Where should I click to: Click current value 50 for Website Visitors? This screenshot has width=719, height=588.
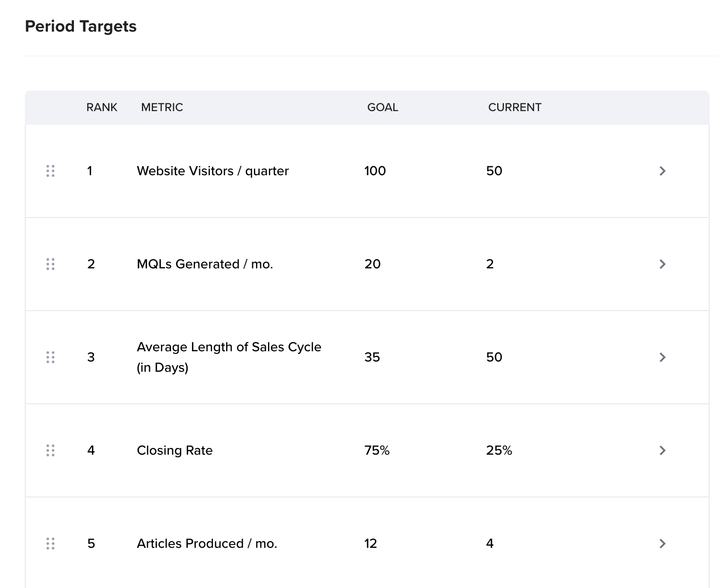(x=494, y=171)
